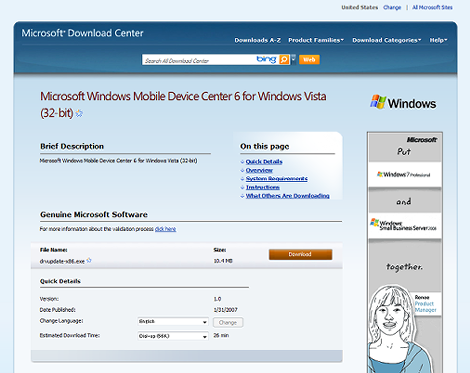Click the All Microsoft Sites link
Screen dimensions: 470x373
[432, 7]
